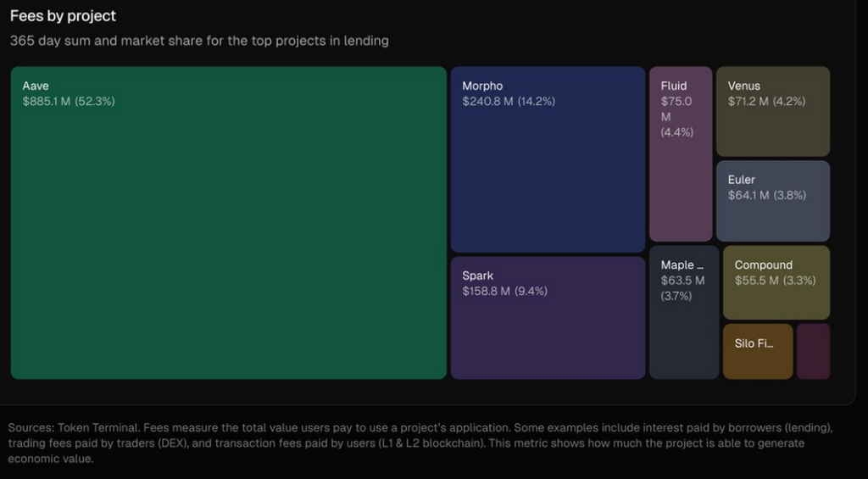Viewport: 868px width, 479px height.
Task: Click Spark's $158.8 M (9.4%) value
Action: (x=504, y=292)
